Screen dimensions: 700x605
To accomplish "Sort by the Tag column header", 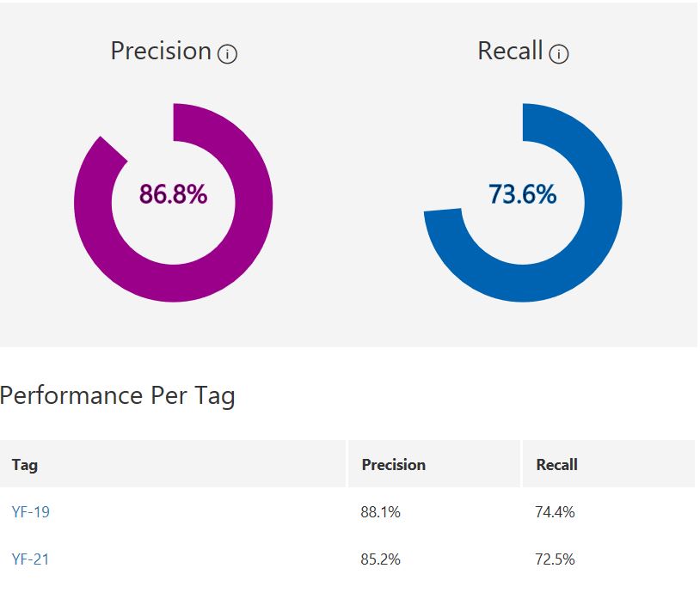I will tap(25, 465).
